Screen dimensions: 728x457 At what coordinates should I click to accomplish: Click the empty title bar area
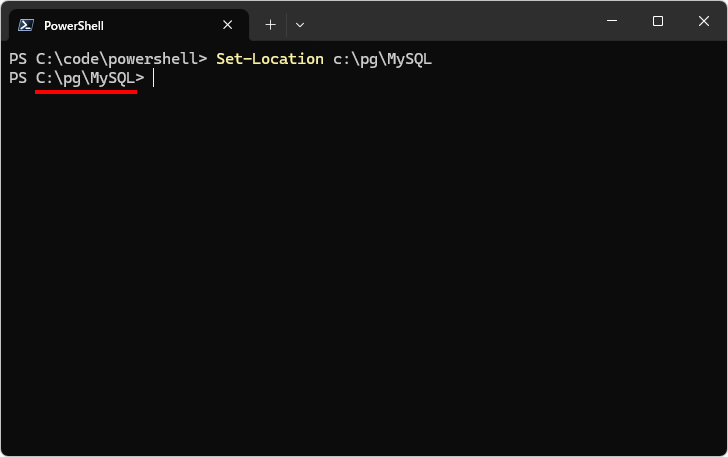pos(450,22)
